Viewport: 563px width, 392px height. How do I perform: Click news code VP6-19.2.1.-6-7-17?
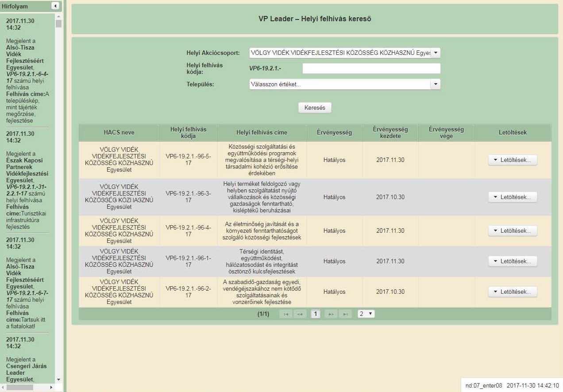[27, 296]
